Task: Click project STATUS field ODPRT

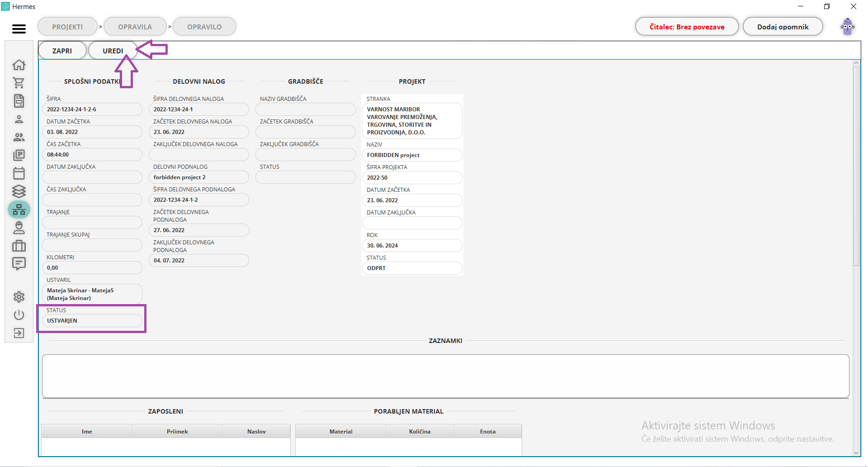Action: click(412, 268)
